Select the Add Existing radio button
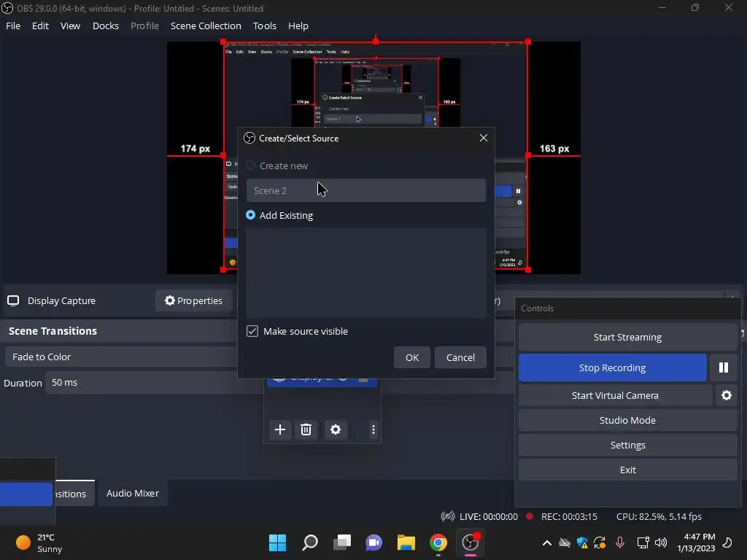This screenshot has height=560, width=747. pyautogui.click(x=251, y=215)
